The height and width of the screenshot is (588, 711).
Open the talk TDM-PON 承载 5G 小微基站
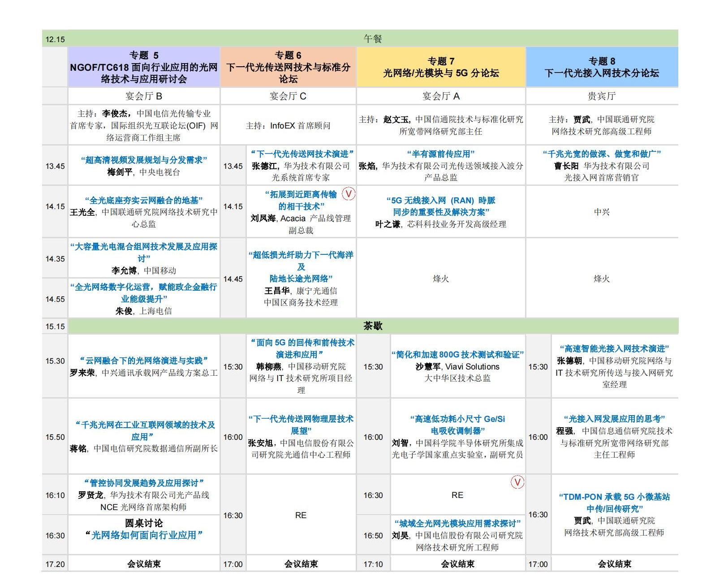614,502
